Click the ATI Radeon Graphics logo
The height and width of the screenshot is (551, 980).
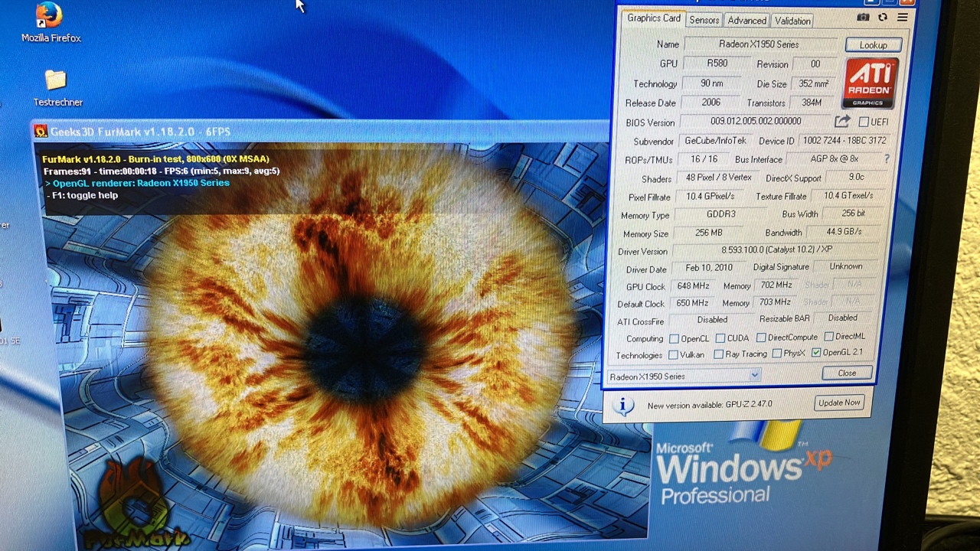click(871, 83)
